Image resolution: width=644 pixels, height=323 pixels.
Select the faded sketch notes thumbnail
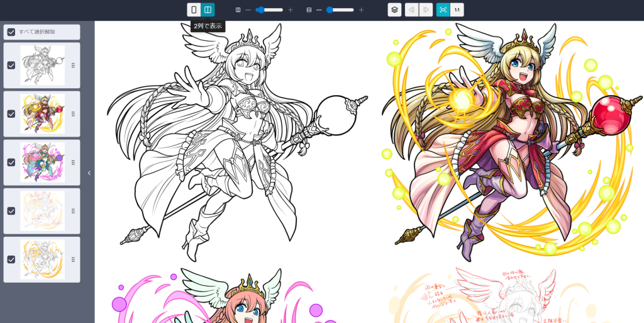click(x=42, y=211)
